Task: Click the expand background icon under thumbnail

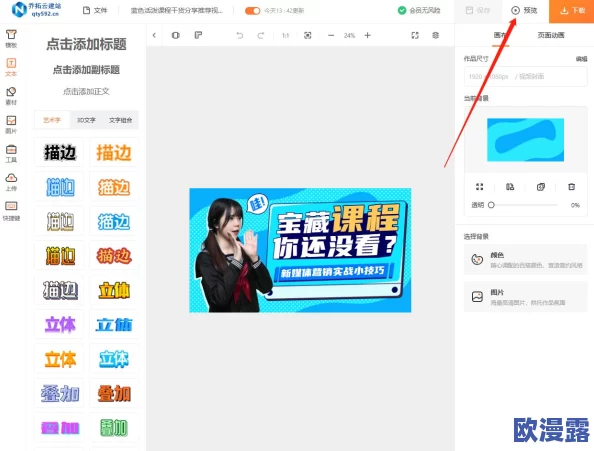Action: click(480, 187)
